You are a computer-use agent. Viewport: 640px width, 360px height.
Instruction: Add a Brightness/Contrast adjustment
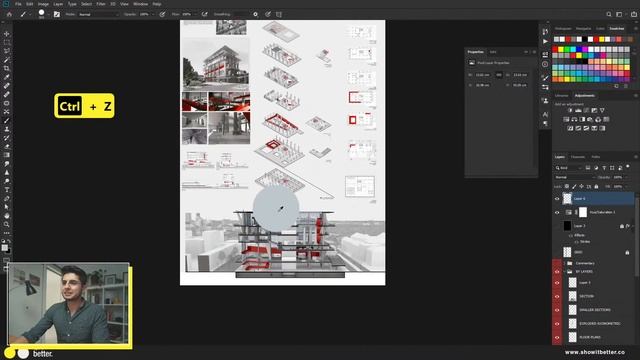coord(570,110)
